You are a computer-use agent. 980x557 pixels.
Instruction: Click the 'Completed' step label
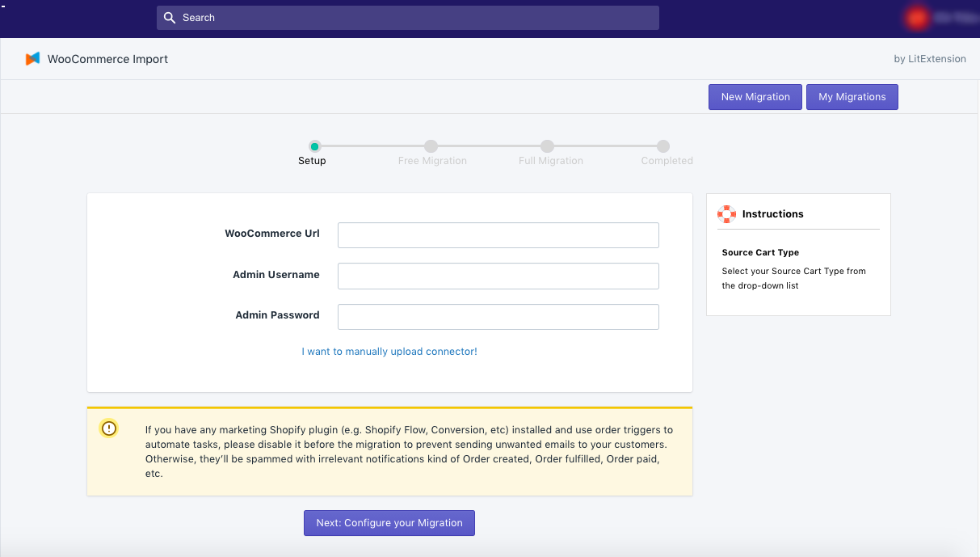667,161
